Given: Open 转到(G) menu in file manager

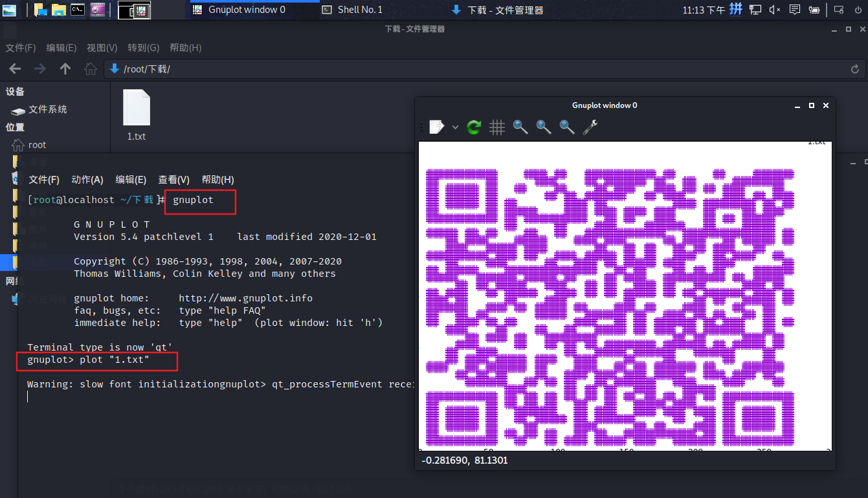Looking at the screenshot, I should [x=144, y=48].
